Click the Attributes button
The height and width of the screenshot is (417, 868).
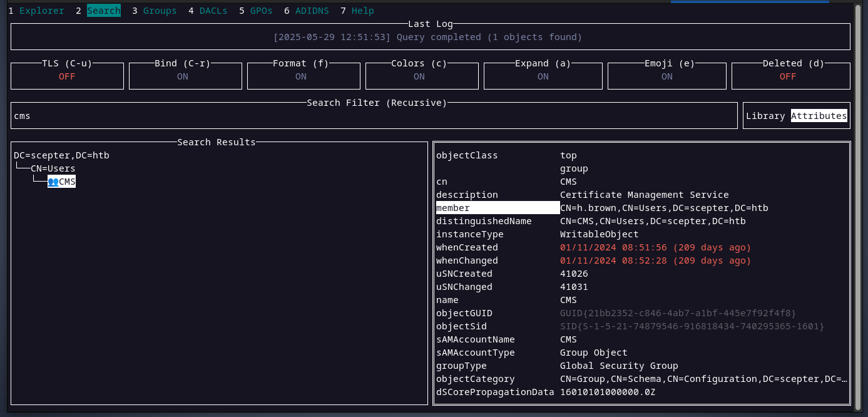coord(819,116)
